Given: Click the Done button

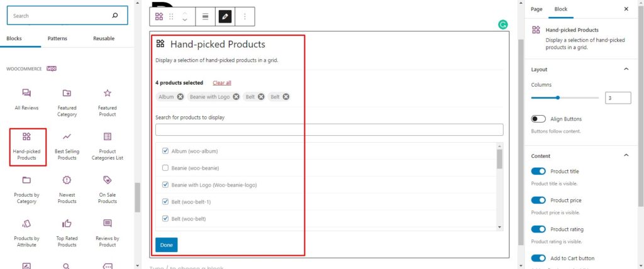Looking at the screenshot, I should (166, 244).
